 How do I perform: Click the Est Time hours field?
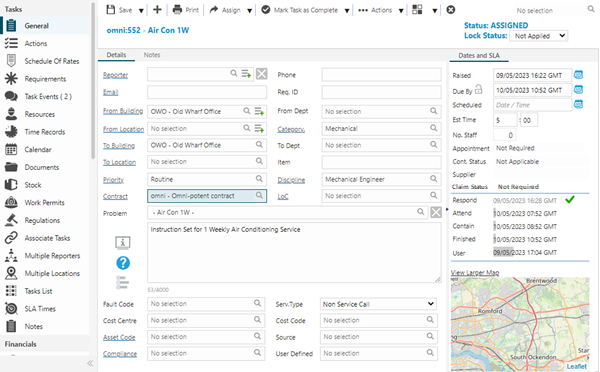pyautogui.click(x=505, y=120)
